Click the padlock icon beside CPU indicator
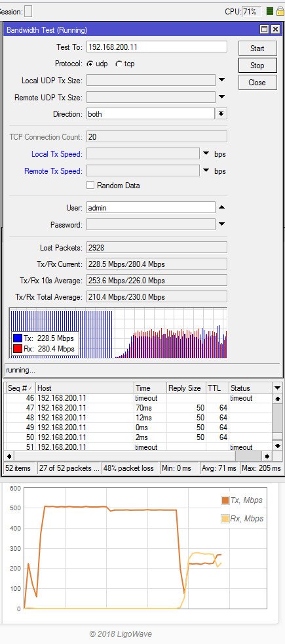Image resolution: width=285 pixels, height=644 pixels. (281, 12)
